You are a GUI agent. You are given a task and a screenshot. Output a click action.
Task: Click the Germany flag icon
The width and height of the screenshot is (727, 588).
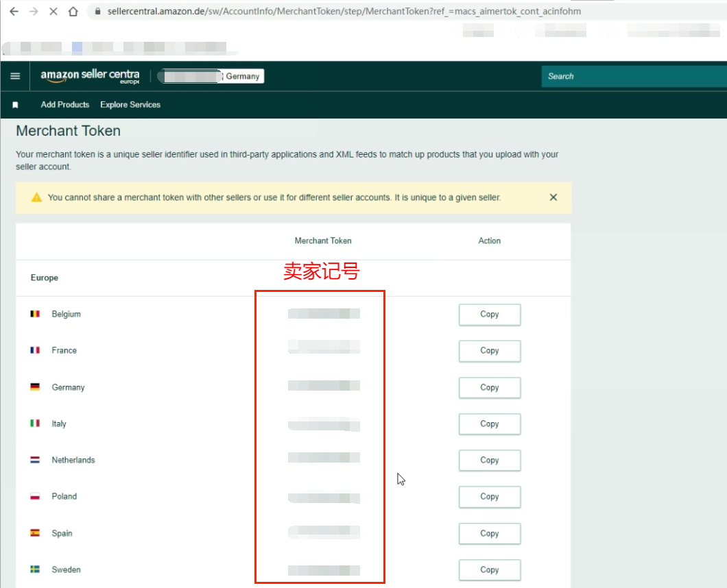pos(35,387)
